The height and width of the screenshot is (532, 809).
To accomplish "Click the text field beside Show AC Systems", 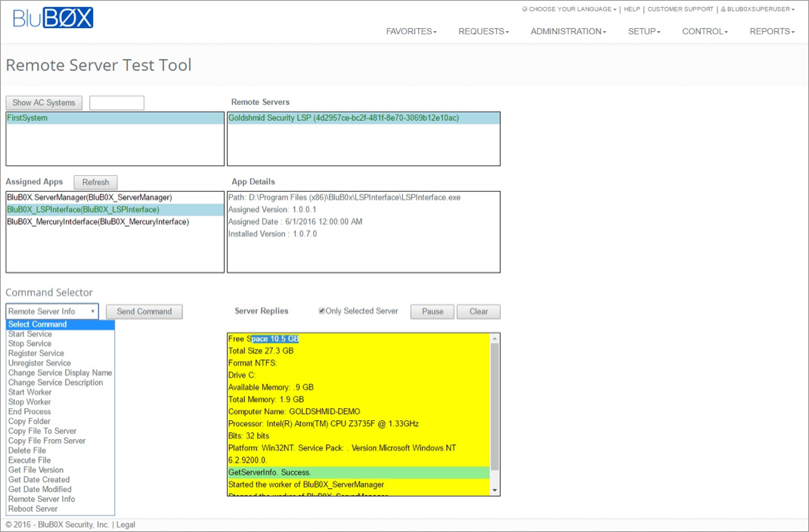I will point(116,103).
